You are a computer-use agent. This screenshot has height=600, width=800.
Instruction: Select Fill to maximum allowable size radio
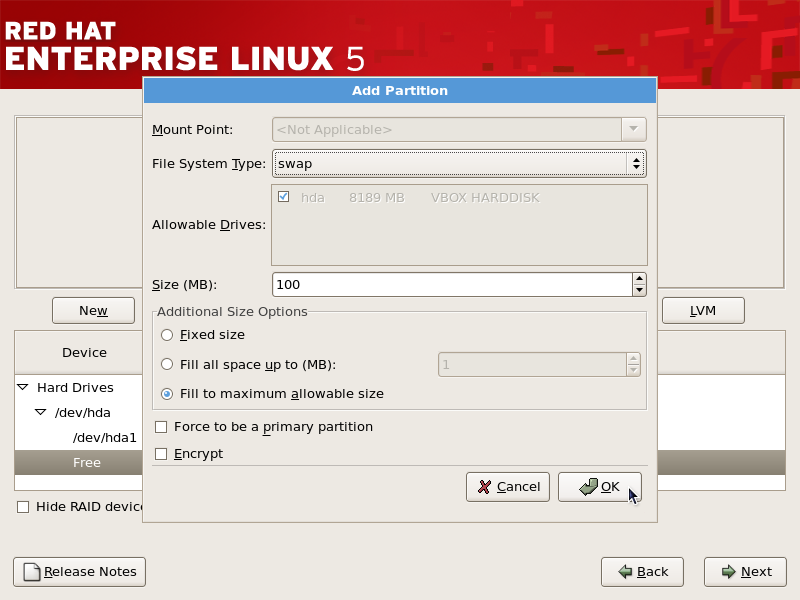point(167,394)
